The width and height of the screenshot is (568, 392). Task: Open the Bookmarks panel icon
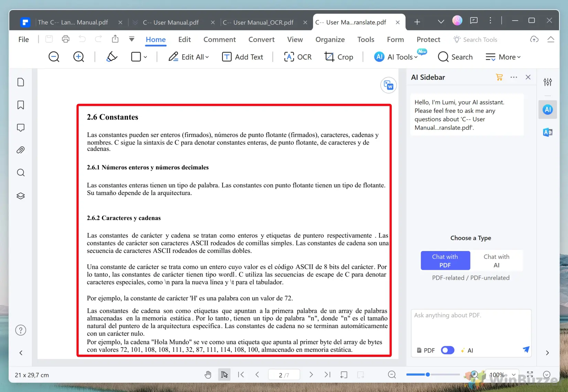coord(21,105)
